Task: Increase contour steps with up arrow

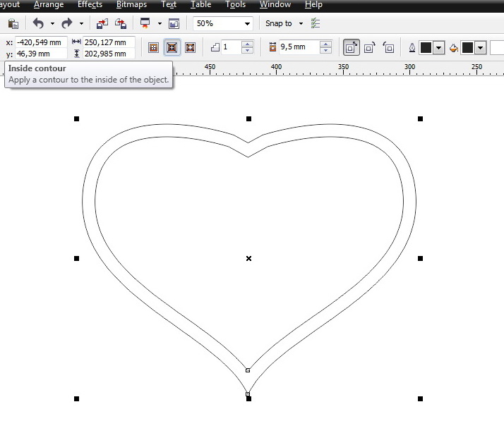Action: (247, 44)
